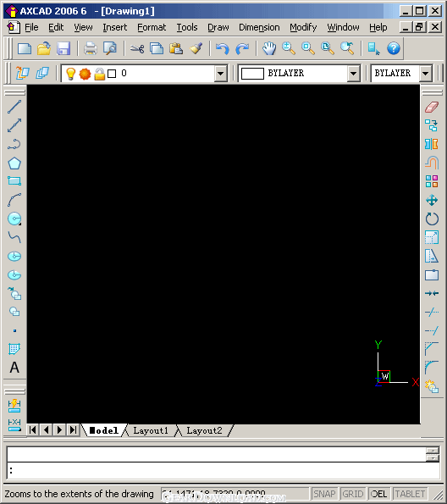The height and width of the screenshot is (504, 447).
Task: Open the Help question mark icon
Action: click(394, 48)
